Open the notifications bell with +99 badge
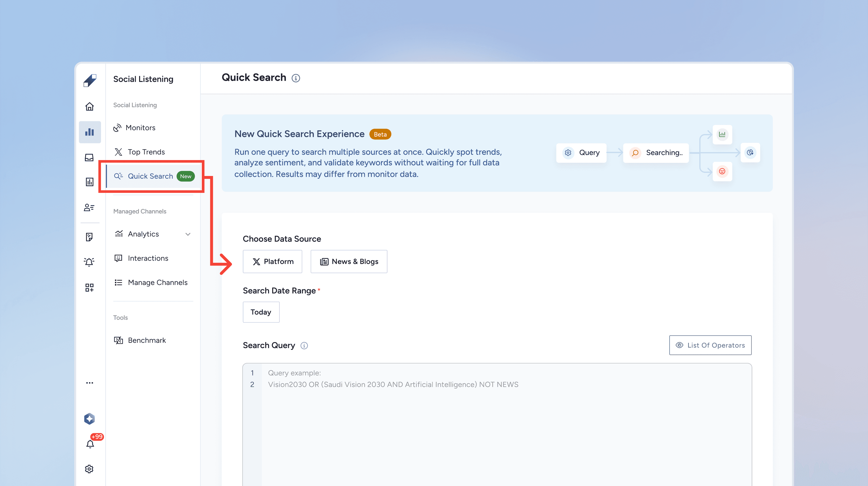The image size is (868, 486). 90,444
